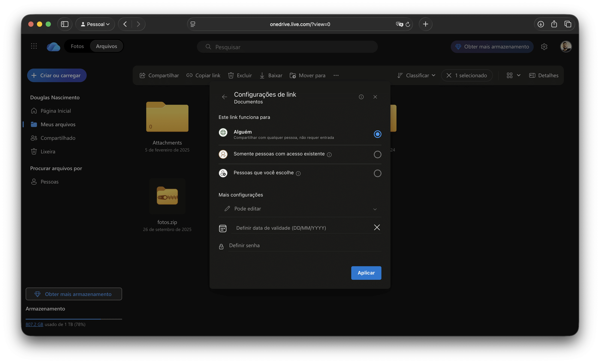The image size is (600, 364).
Task: Select Somente pessoas com acesso existente
Action: click(x=377, y=154)
